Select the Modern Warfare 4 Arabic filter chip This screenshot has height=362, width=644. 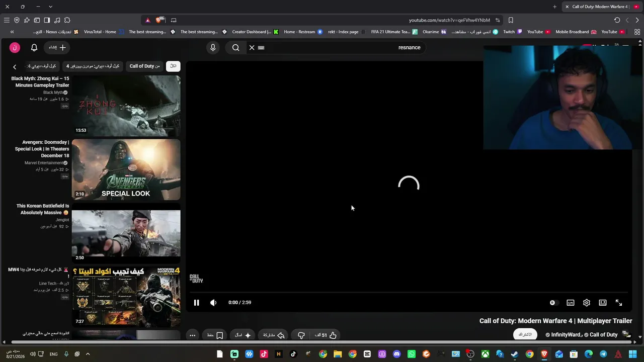pyautogui.click(x=93, y=66)
